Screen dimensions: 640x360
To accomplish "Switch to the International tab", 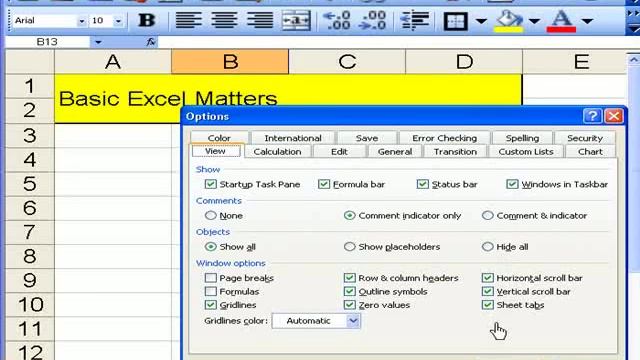I will (293, 138).
